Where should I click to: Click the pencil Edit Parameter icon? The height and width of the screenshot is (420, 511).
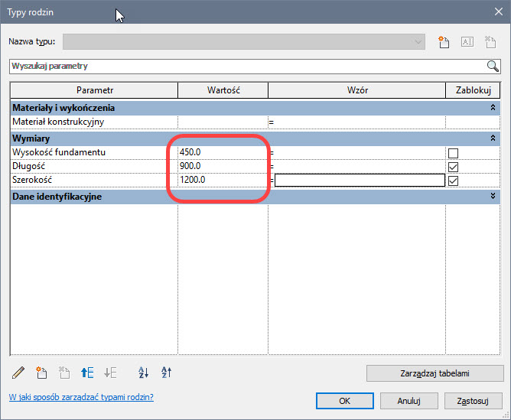tap(19, 373)
